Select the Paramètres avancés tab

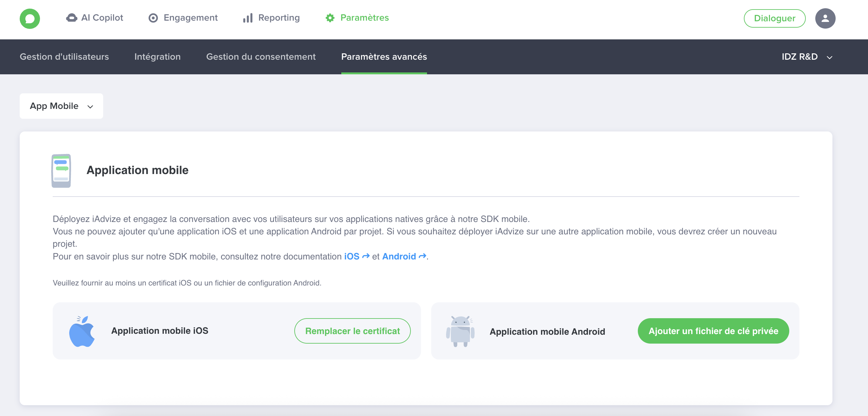(384, 57)
